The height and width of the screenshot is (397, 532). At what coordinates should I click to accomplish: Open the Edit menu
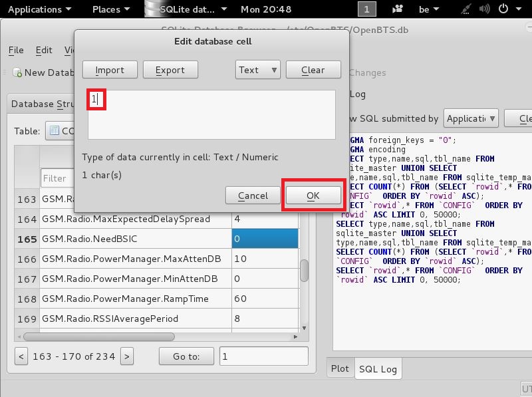(44, 51)
